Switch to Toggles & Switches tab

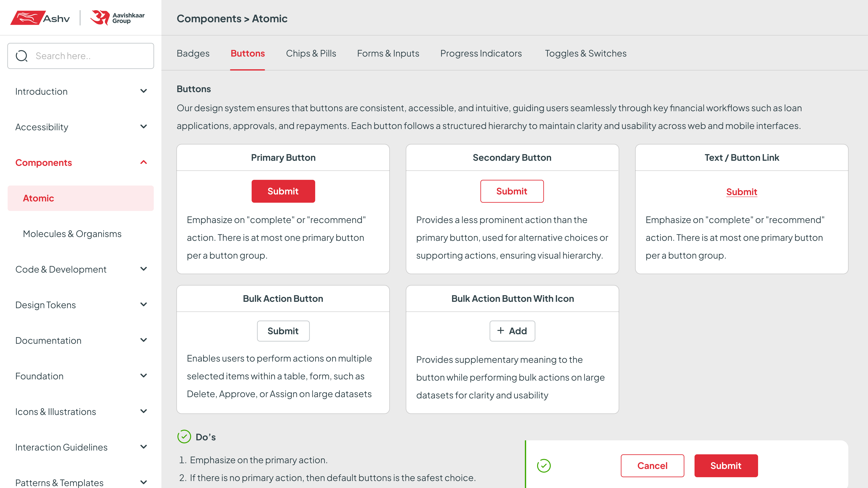[586, 53]
